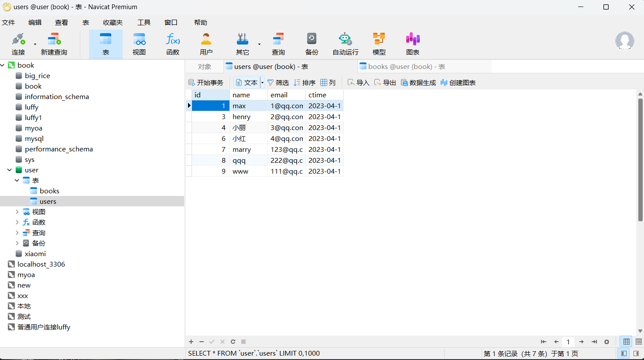Select the cell containing henry

click(x=249, y=117)
